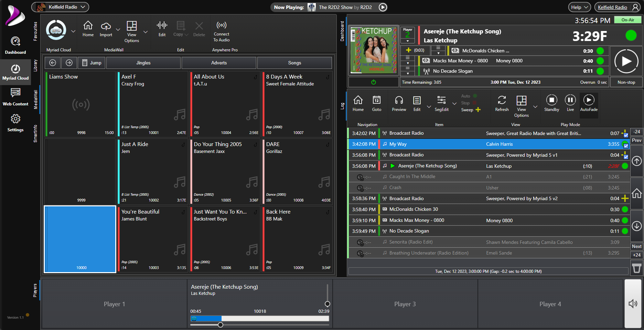Toggle the On-Air status button

click(627, 20)
